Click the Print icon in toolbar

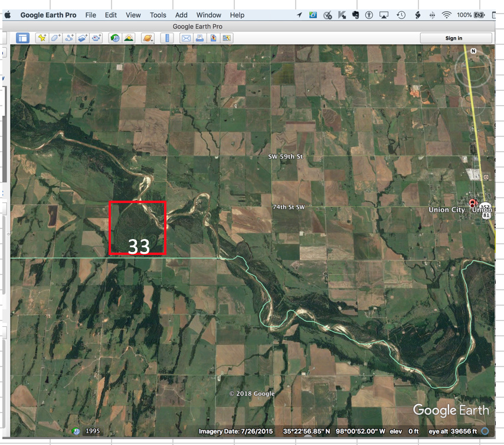click(x=199, y=38)
